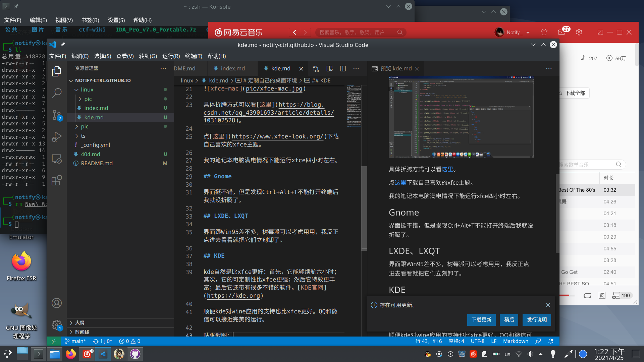Image resolution: width=644 pixels, height=362 pixels.
Task: Open lyrics icon in NetEase player bar
Action: [602, 295]
